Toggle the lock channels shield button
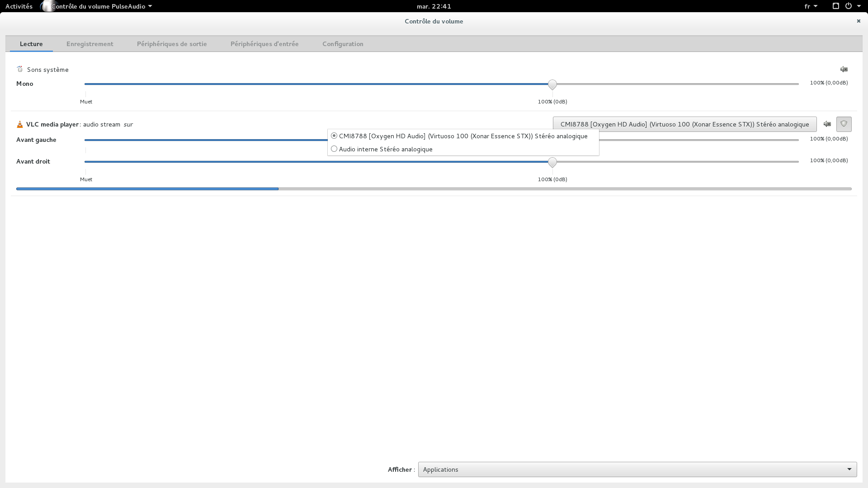Screen dimensions: 868x488 click(844, 124)
